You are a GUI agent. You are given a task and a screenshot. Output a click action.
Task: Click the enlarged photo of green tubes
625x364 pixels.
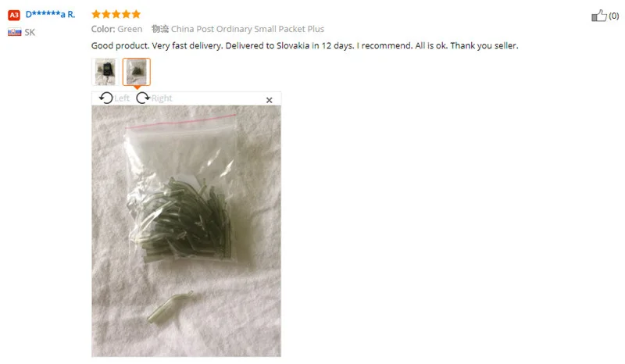186,231
